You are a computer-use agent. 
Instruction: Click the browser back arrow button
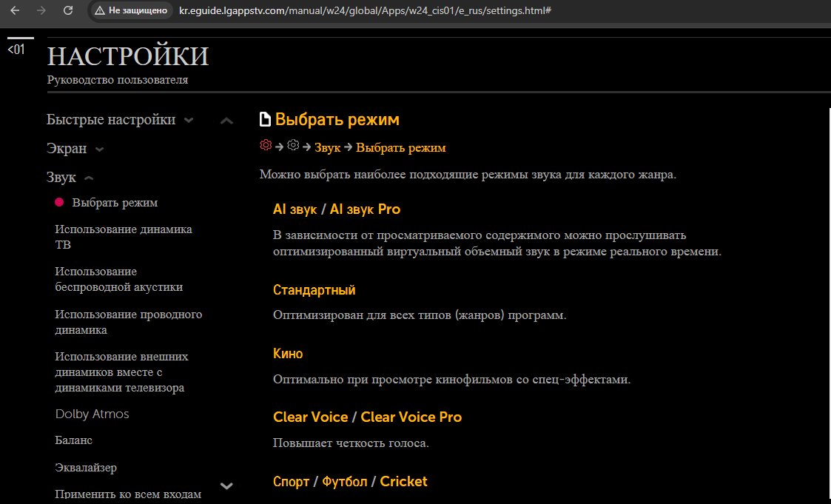pos(15,10)
